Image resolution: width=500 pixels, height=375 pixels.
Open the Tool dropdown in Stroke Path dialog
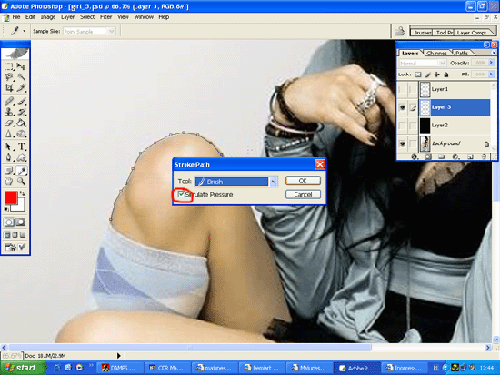click(273, 181)
